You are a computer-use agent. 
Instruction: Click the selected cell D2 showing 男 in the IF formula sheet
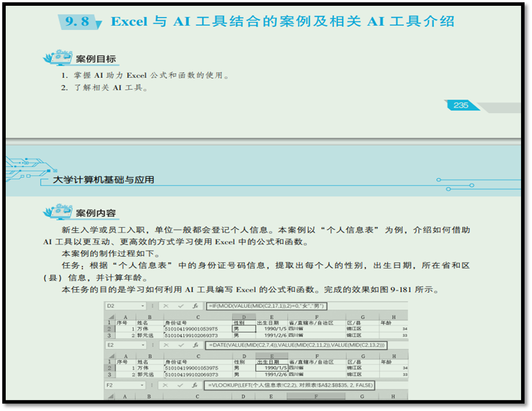244,328
